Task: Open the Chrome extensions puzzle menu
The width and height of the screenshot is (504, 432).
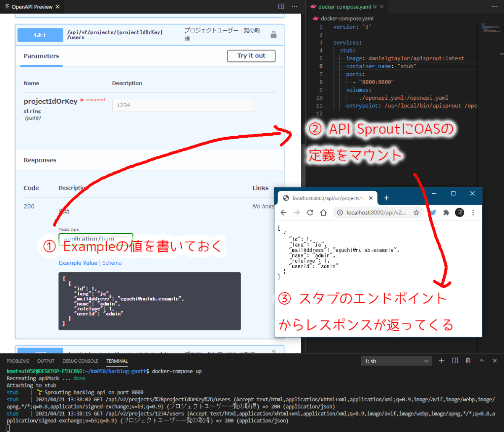Action: click(x=446, y=213)
